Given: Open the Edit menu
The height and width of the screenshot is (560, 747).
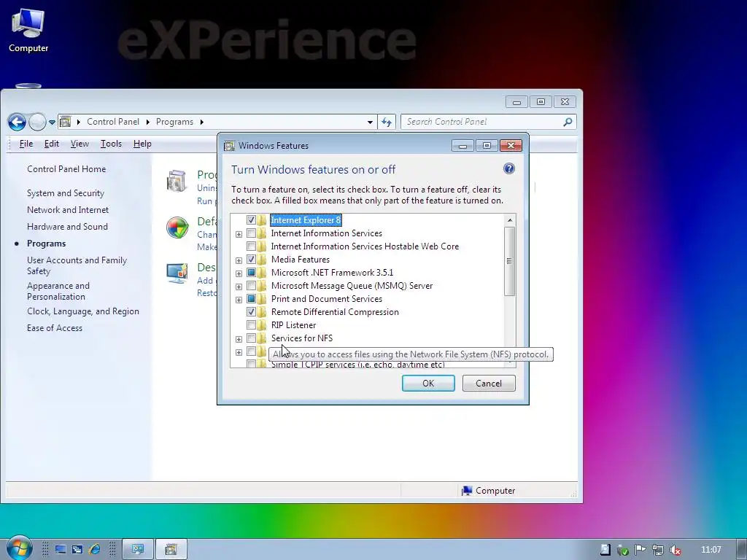Looking at the screenshot, I should pyautogui.click(x=52, y=144).
